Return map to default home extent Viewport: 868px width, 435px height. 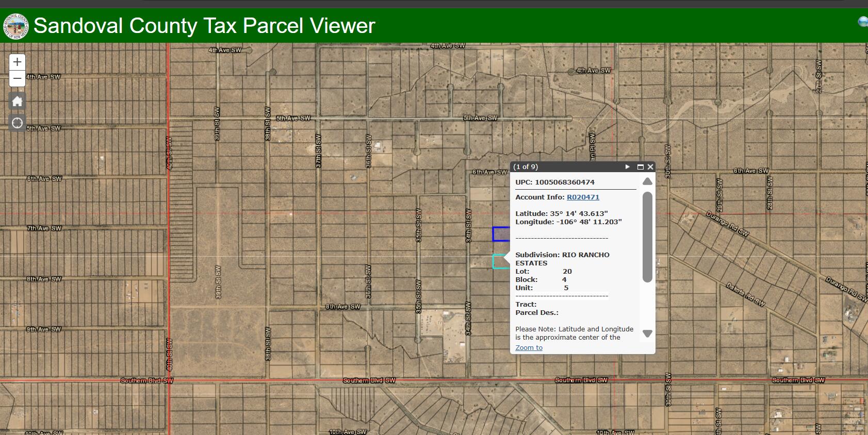click(17, 101)
